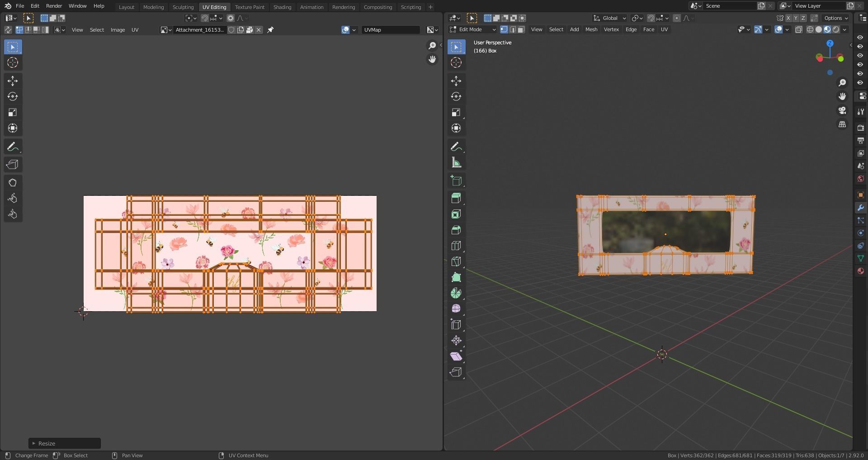
Task: Click the Scene name field
Action: pyautogui.click(x=730, y=6)
